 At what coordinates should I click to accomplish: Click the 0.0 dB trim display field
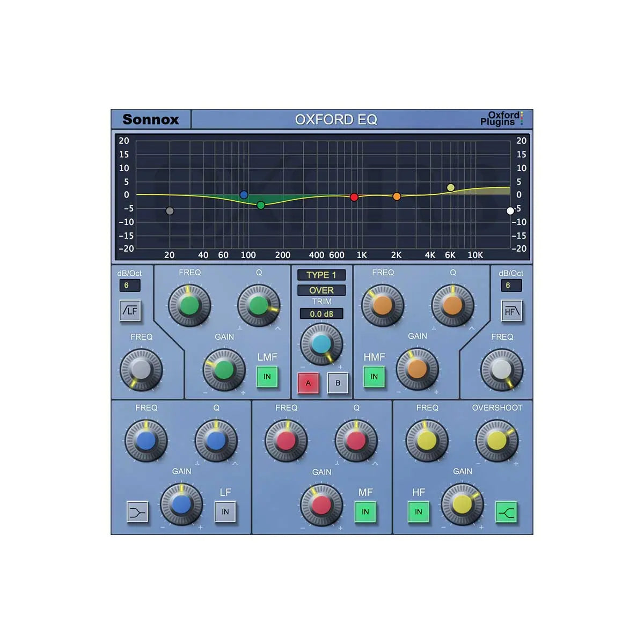pos(320,314)
